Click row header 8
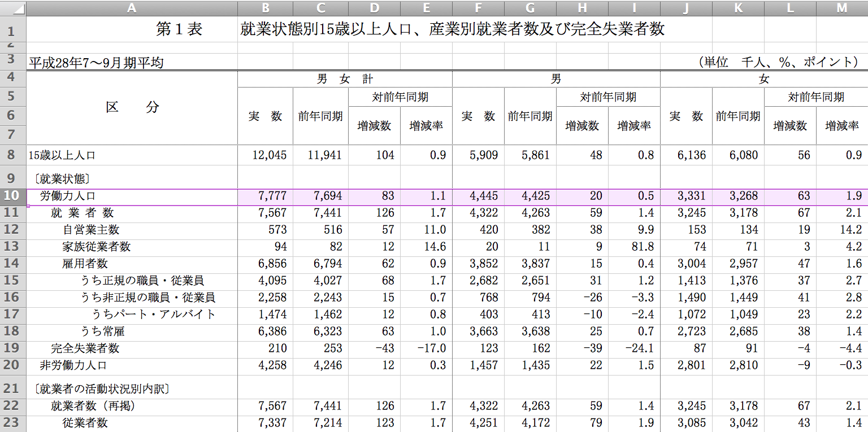Image resolution: width=868 pixels, height=432 pixels. (13, 155)
